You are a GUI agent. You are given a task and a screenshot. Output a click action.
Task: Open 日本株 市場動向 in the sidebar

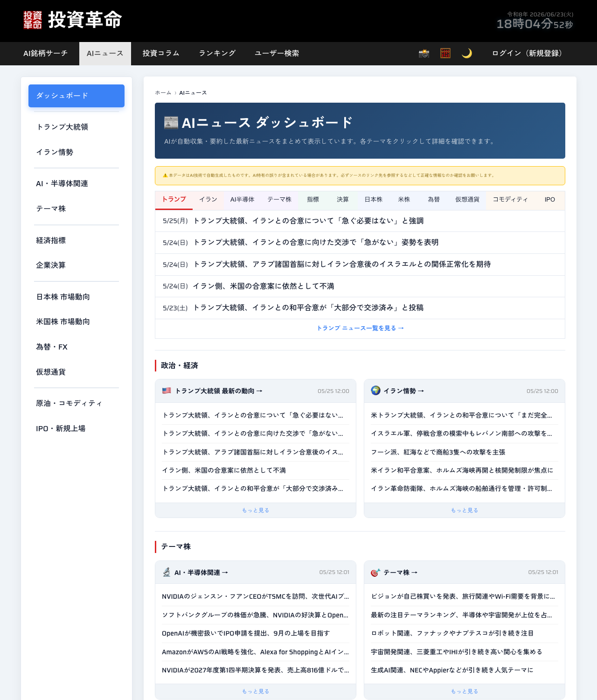point(76,297)
